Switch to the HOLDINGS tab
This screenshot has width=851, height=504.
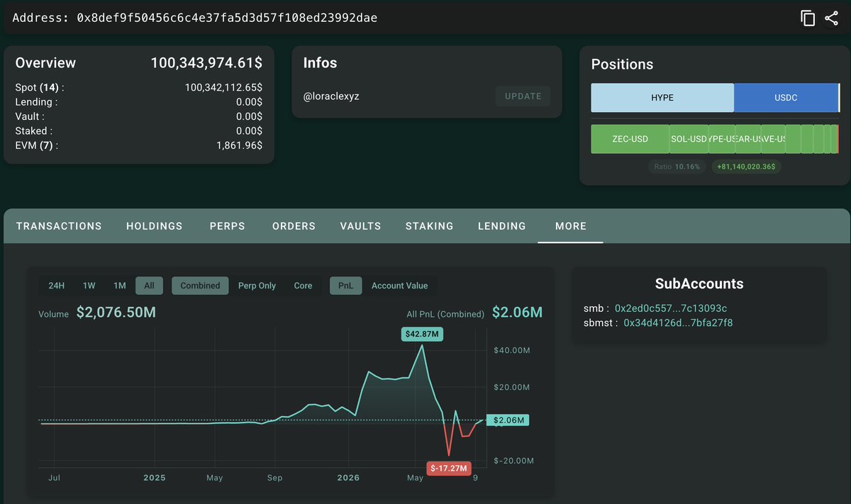[x=155, y=226]
